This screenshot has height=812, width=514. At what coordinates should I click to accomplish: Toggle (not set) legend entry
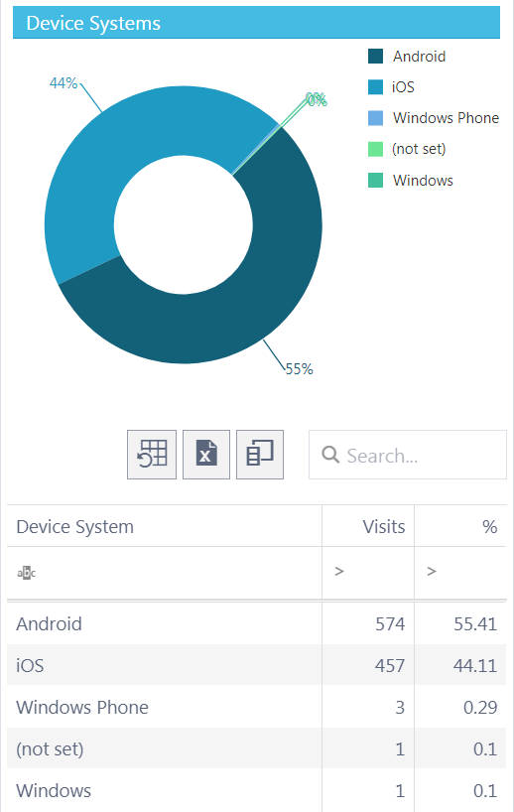[x=407, y=149]
